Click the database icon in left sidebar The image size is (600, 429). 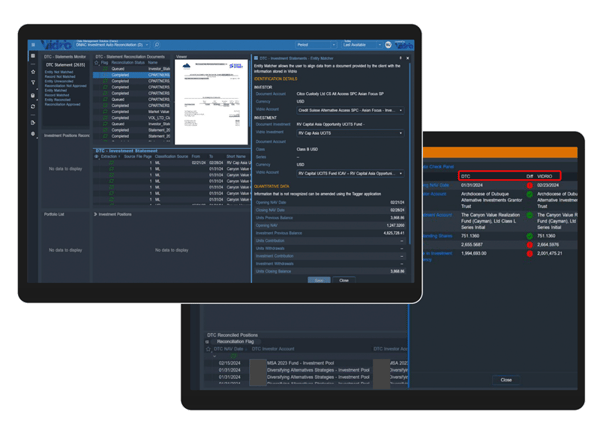[33, 95]
